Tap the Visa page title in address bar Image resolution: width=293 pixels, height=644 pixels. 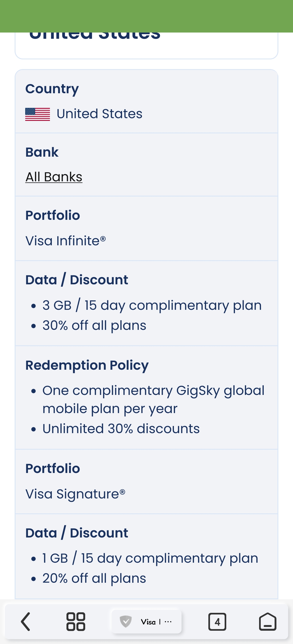click(148, 622)
